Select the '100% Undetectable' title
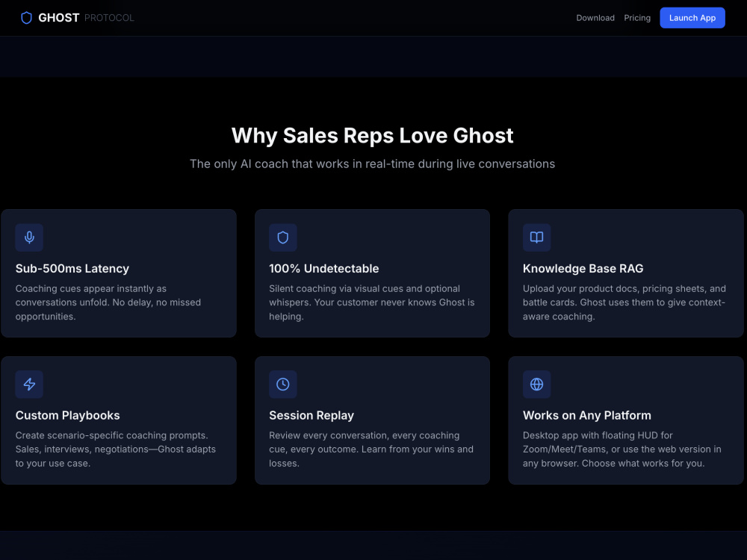Image resolution: width=747 pixels, height=560 pixels. (324, 269)
